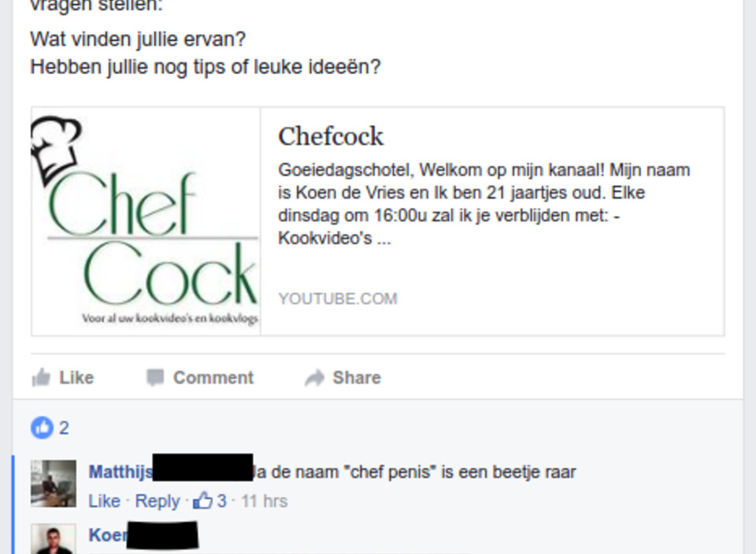Open Koen's profile picture
The image size is (756, 554).
coord(54,539)
